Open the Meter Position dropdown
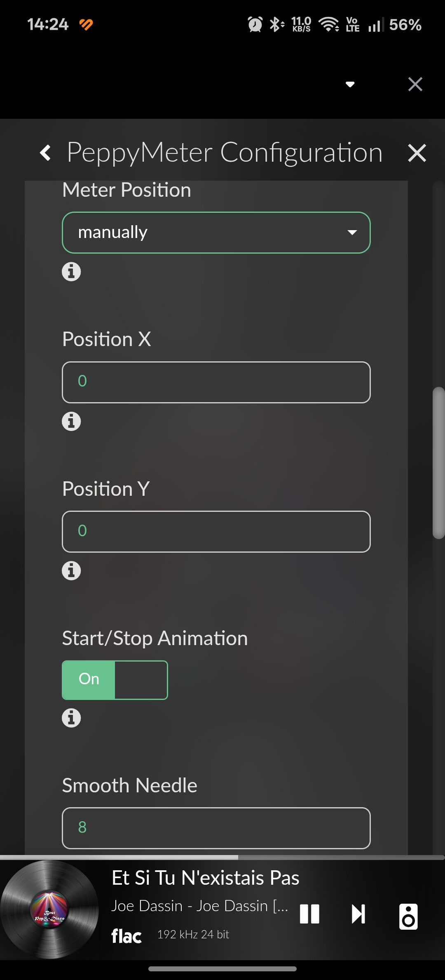The width and height of the screenshot is (445, 980). 216,233
